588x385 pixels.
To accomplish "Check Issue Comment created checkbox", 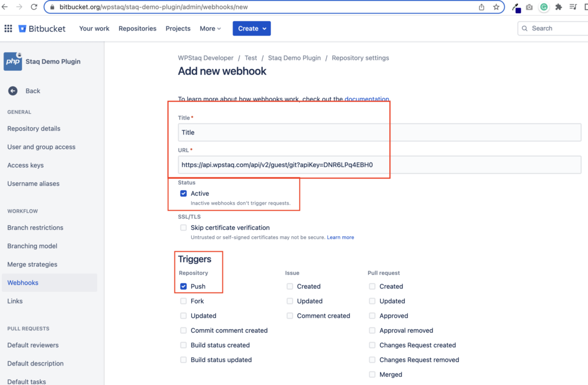I will [290, 315].
